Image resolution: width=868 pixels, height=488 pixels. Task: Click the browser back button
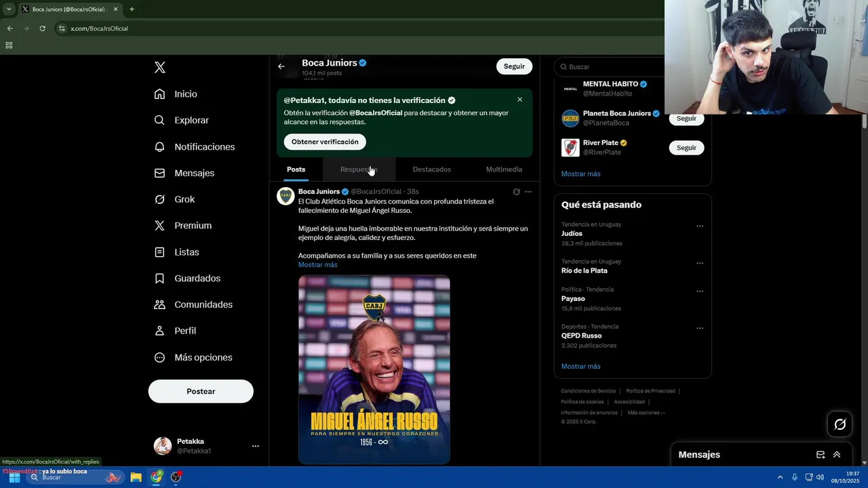click(9, 28)
